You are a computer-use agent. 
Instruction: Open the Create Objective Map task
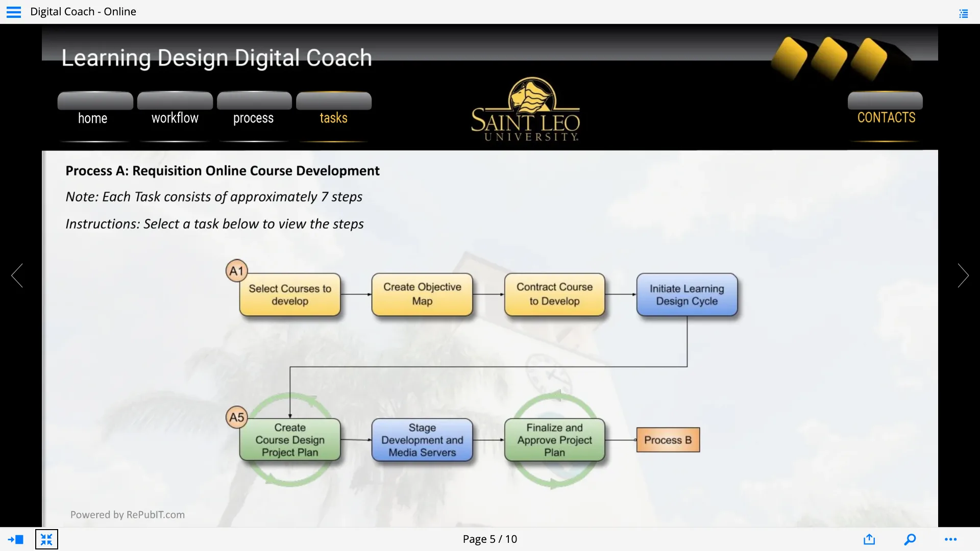[x=422, y=294]
